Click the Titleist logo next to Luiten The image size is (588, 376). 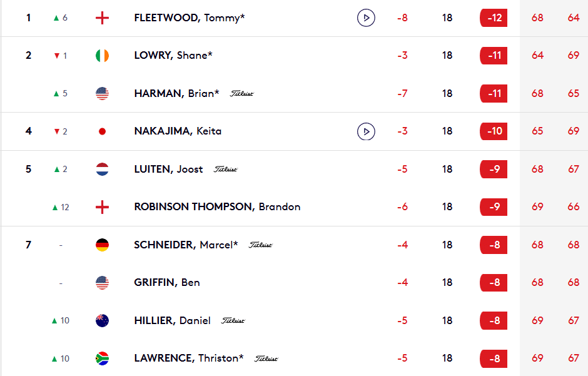[x=225, y=169]
